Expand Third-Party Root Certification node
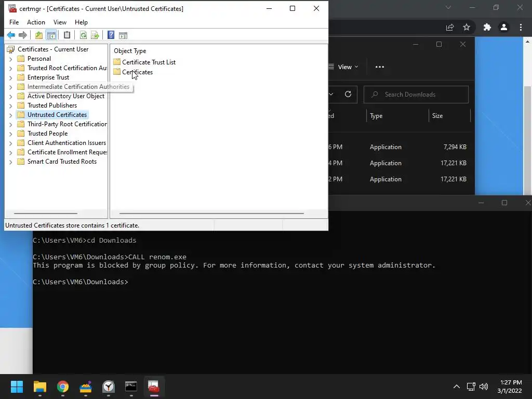Viewport: 532px width, 399px height. 11,125
